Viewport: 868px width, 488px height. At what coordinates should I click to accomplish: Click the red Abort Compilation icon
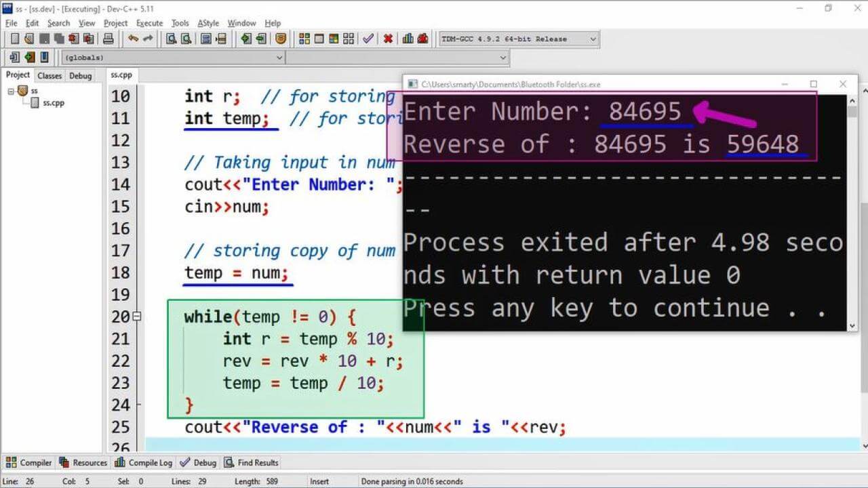coord(388,39)
